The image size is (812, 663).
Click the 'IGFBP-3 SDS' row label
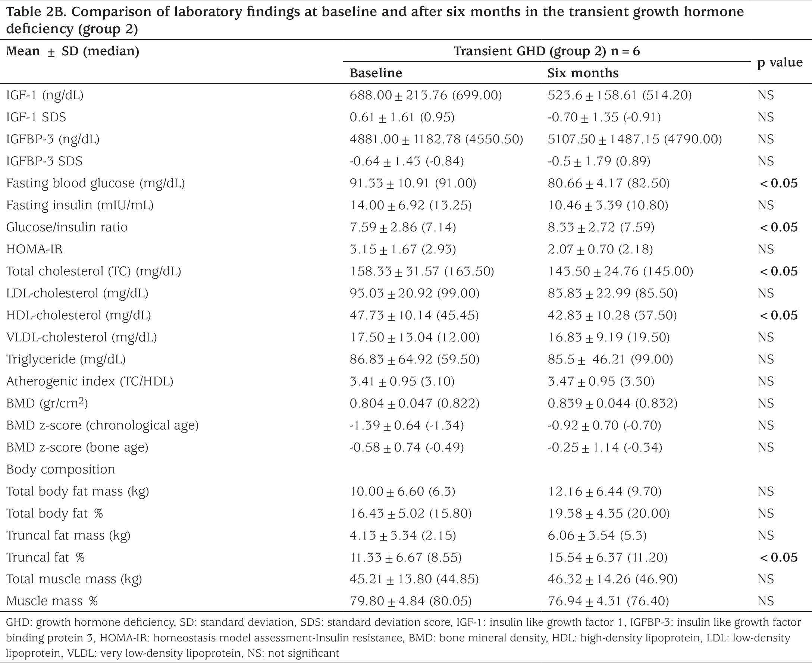tap(44, 161)
